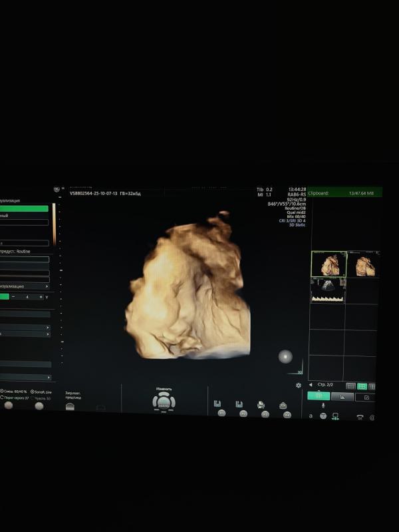Select the Порог серого 37 radio option
The height and width of the screenshot is (532, 399).
(x=2, y=398)
